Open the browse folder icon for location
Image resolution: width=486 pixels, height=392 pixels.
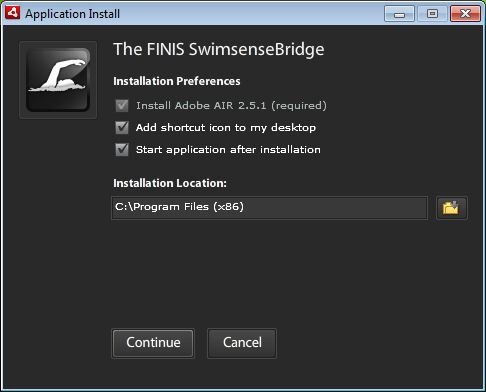tap(451, 208)
